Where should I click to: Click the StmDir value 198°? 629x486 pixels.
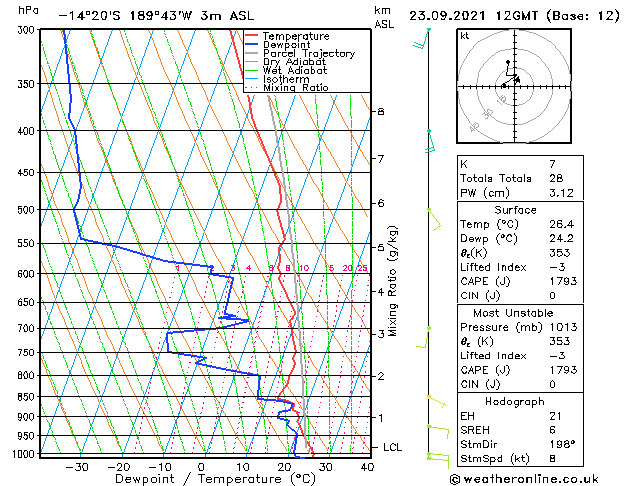point(562,444)
